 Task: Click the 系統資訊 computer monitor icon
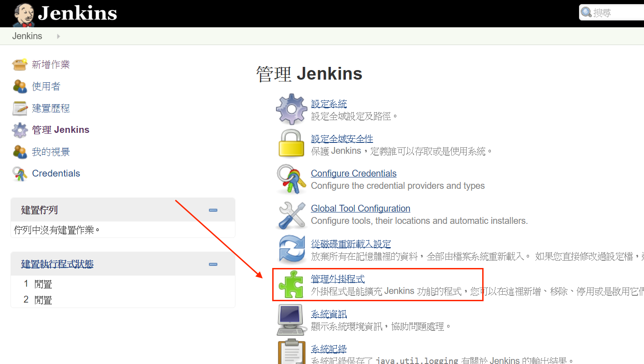click(291, 320)
